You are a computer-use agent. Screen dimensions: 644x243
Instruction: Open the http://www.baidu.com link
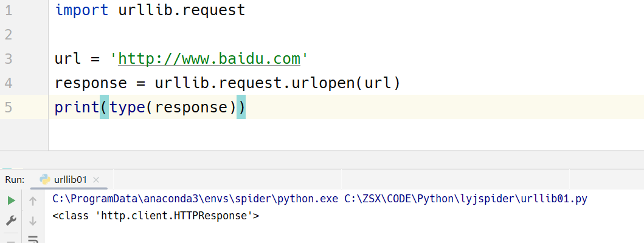[209, 59]
